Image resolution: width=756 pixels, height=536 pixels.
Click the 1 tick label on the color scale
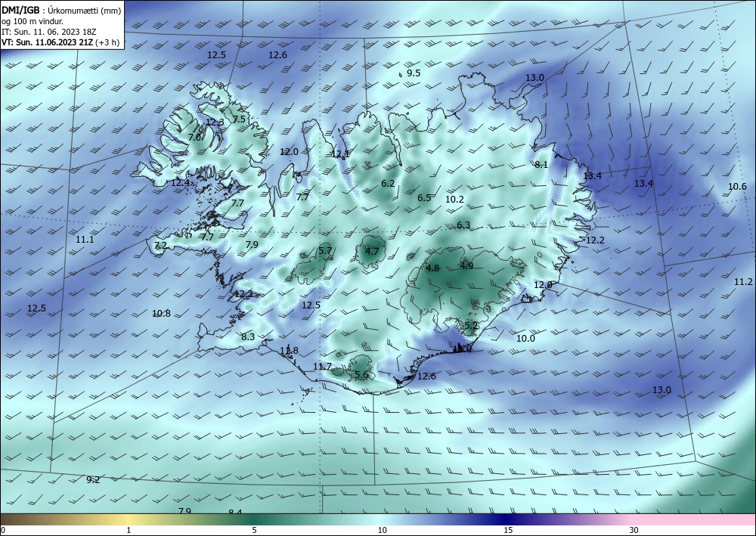coord(129,530)
